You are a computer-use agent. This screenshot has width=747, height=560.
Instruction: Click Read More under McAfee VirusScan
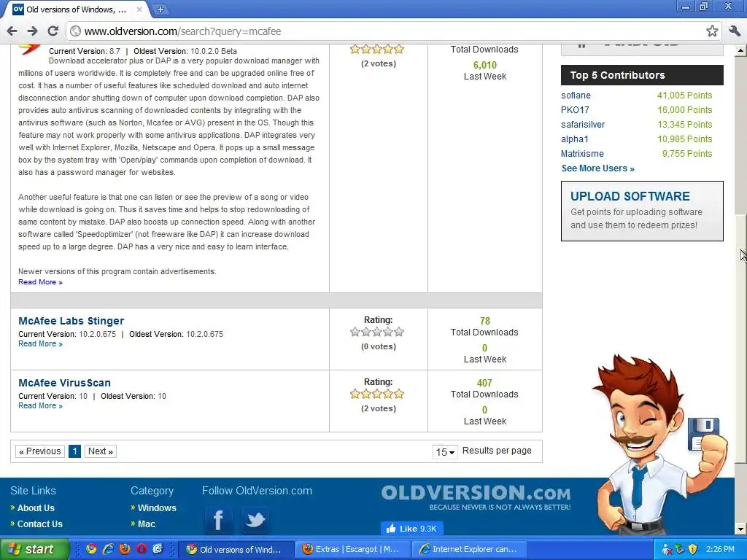(40, 405)
